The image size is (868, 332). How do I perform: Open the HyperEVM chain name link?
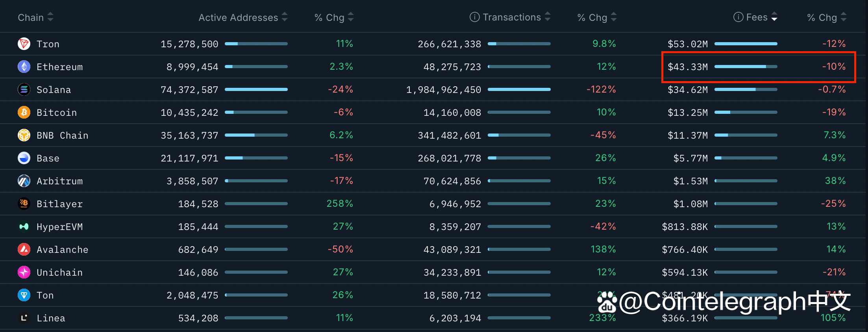tap(59, 227)
